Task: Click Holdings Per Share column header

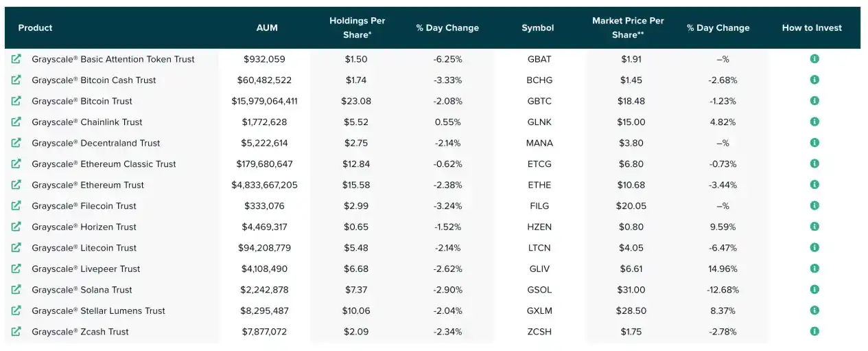Action: click(x=357, y=27)
